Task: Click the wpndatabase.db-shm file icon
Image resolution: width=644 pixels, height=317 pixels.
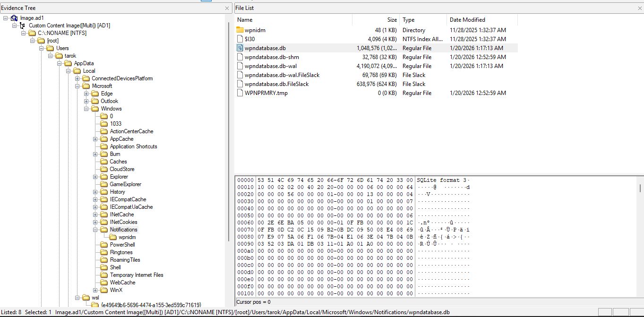Action: click(240, 57)
